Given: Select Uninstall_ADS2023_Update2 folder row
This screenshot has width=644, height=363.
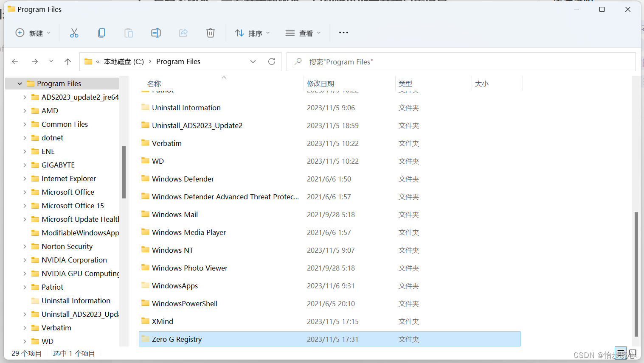Looking at the screenshot, I should click(330, 126).
